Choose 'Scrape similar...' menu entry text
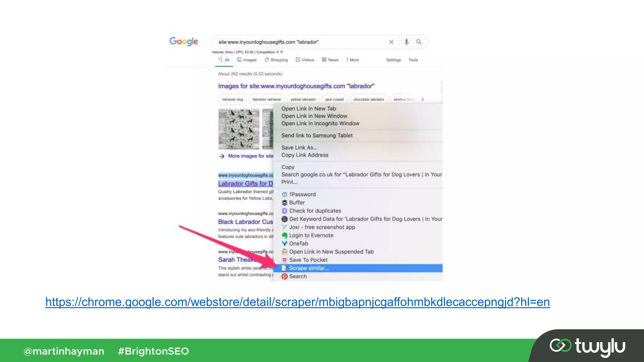This screenshot has width=644, height=362. tap(309, 268)
